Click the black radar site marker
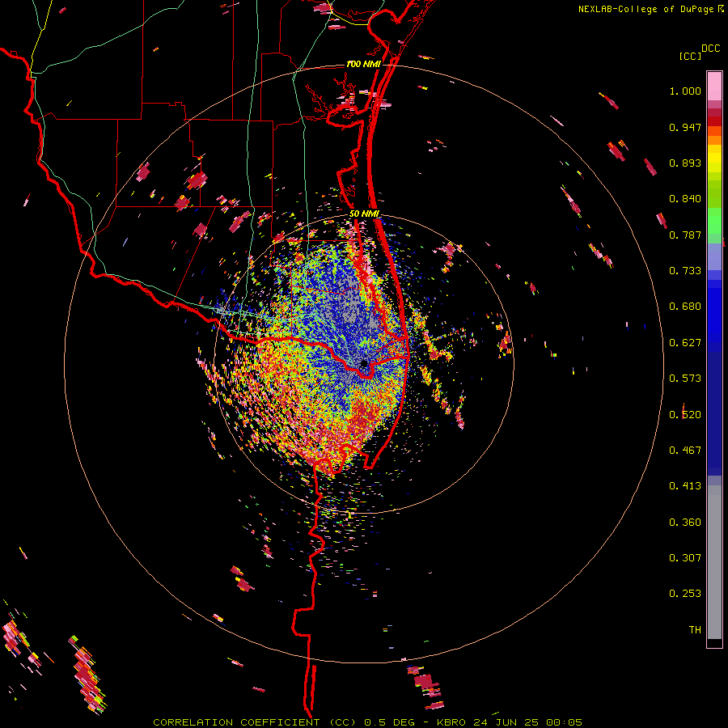 click(363, 363)
